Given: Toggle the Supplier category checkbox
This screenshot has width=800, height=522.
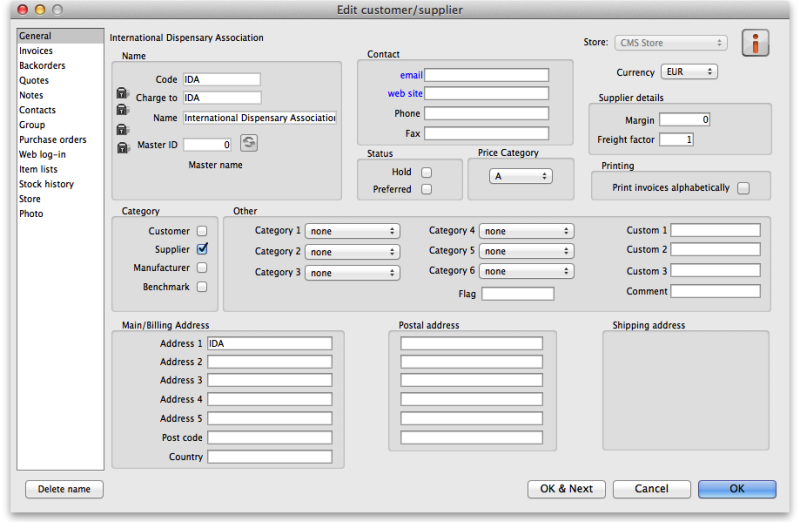Looking at the screenshot, I should (202, 249).
